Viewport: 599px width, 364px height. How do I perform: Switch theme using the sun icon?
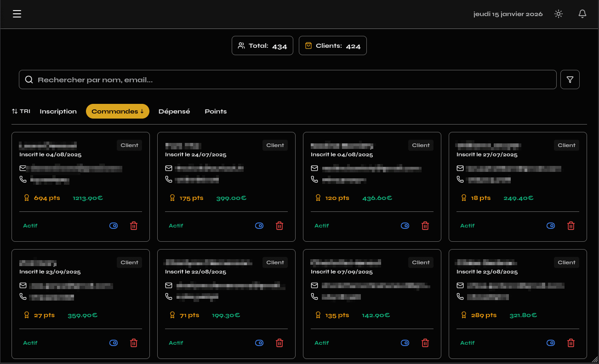[x=559, y=14]
